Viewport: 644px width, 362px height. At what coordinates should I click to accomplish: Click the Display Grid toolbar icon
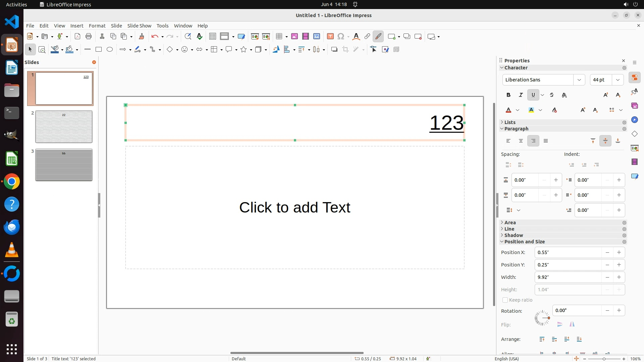pyautogui.click(x=212, y=37)
